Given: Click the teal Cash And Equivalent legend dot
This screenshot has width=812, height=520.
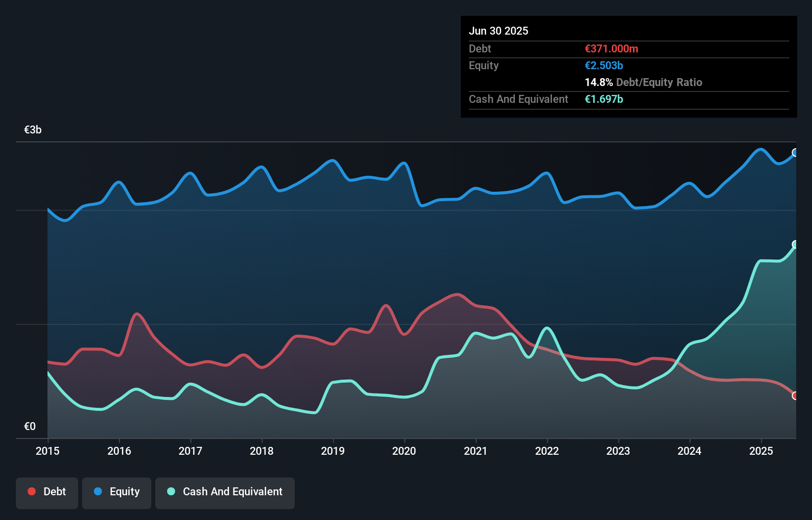Looking at the screenshot, I should tap(170, 491).
